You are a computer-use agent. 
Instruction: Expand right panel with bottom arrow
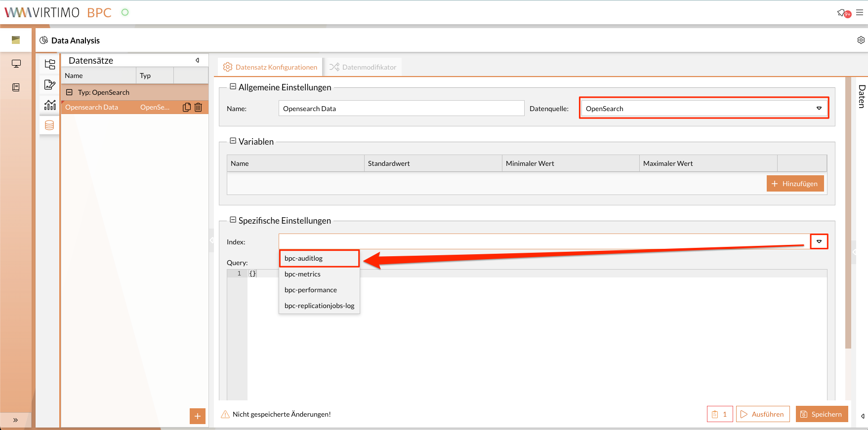[x=863, y=416]
